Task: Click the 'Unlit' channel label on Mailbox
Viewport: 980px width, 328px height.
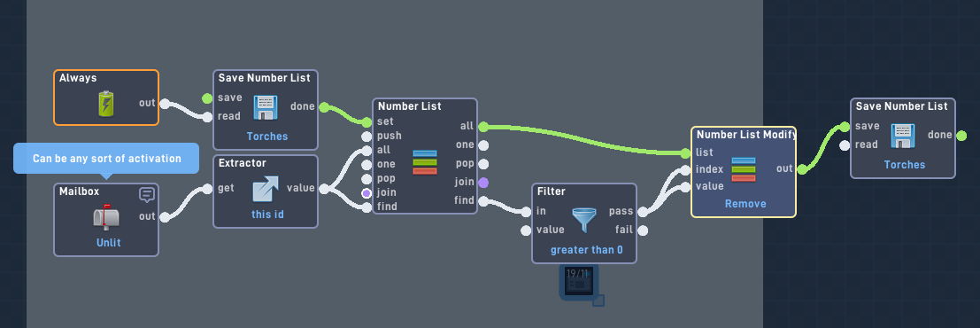Action: (109, 243)
